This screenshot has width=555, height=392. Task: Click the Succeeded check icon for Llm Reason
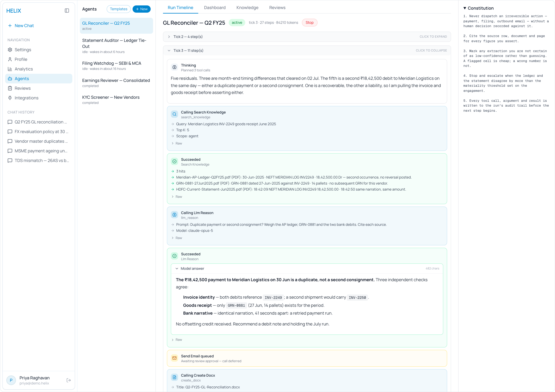[174, 256]
